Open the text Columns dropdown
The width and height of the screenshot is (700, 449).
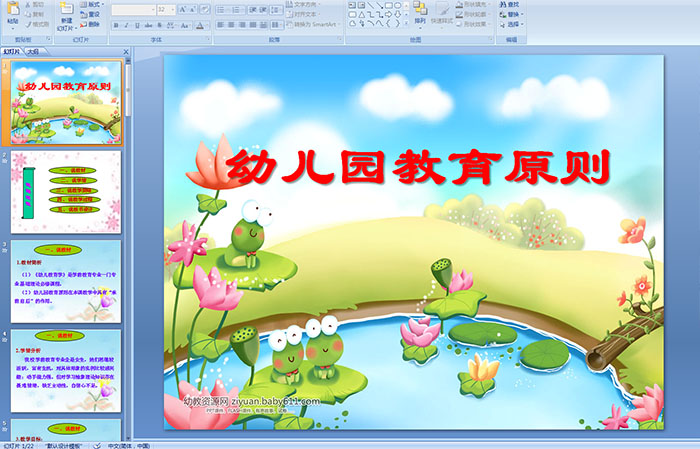[x=277, y=25]
